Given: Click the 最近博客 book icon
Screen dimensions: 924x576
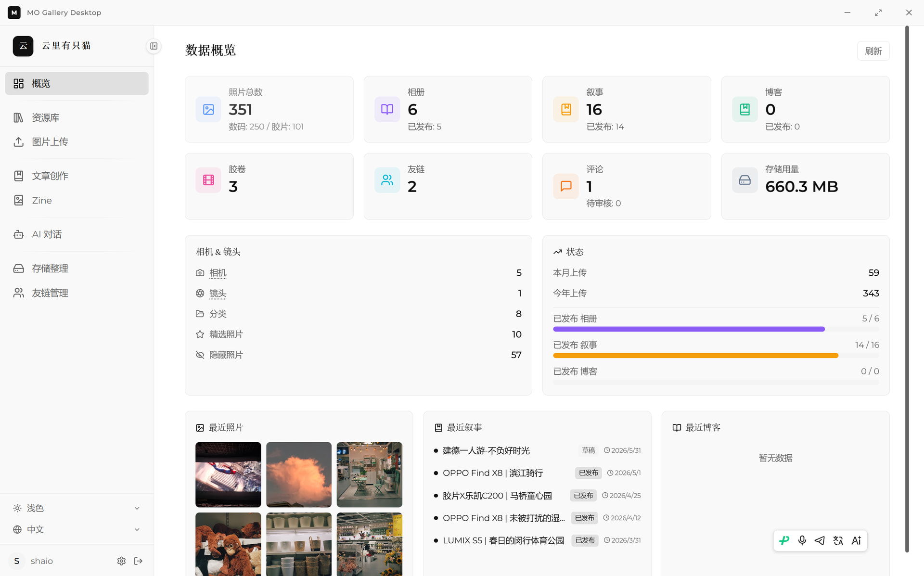Looking at the screenshot, I should coord(677,428).
